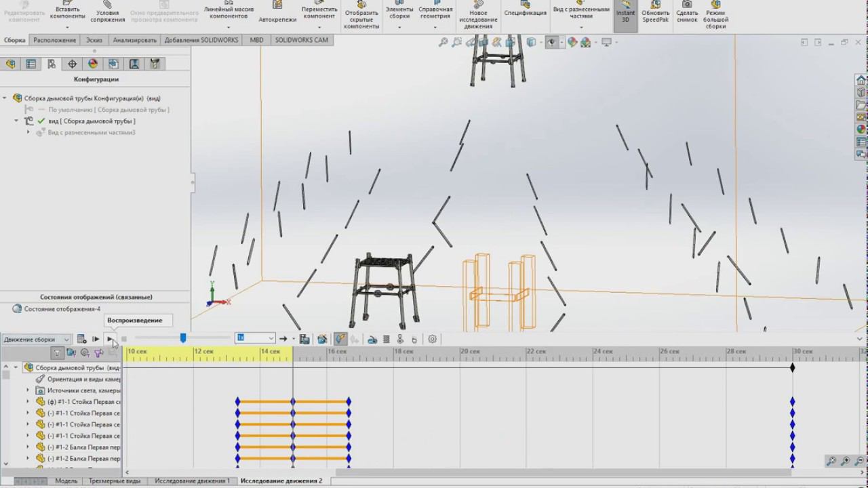The width and height of the screenshot is (868, 488).
Task: Open the 1x playback speed combo box
Action: 255,338
